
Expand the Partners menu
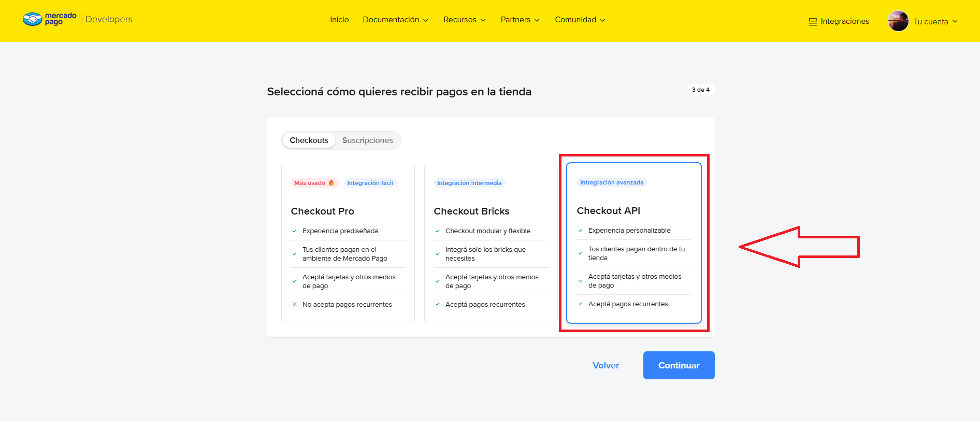(x=520, y=20)
